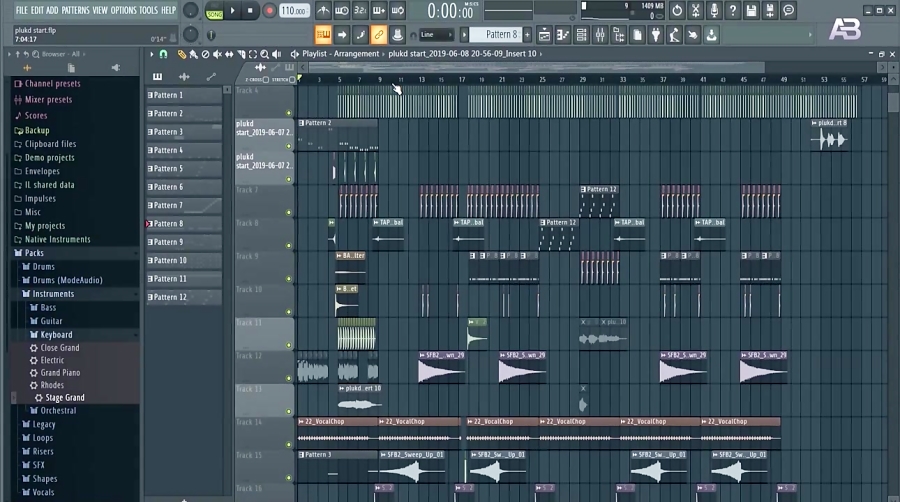
Task: Enable the Z-CROSS checkbox
Action: (268, 79)
